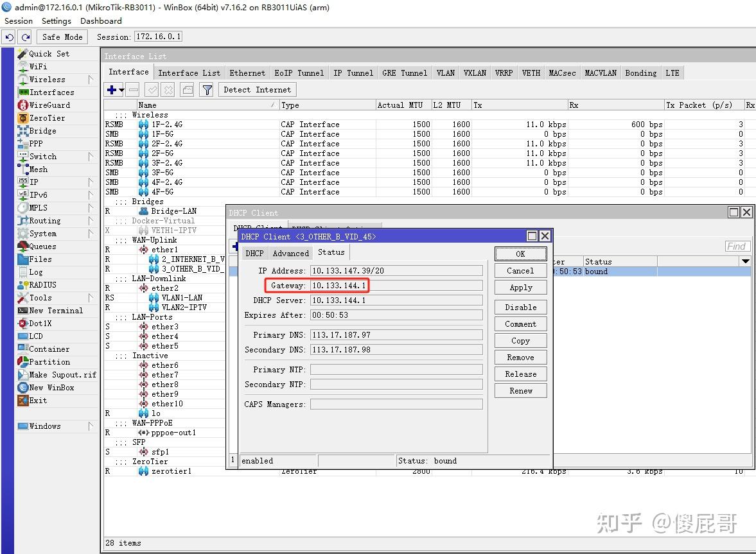This screenshot has height=554, width=756.
Task: Open the Bridge sidebar entry
Action: (42, 130)
